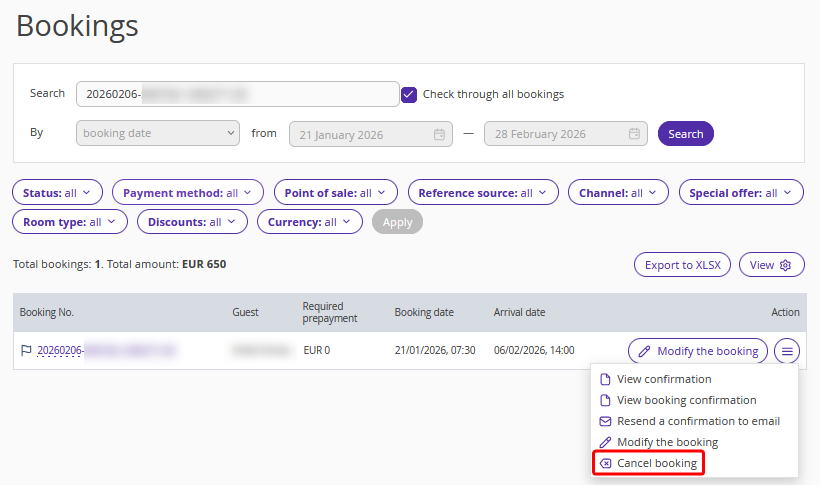Open the Channel: all filter

coord(618,193)
